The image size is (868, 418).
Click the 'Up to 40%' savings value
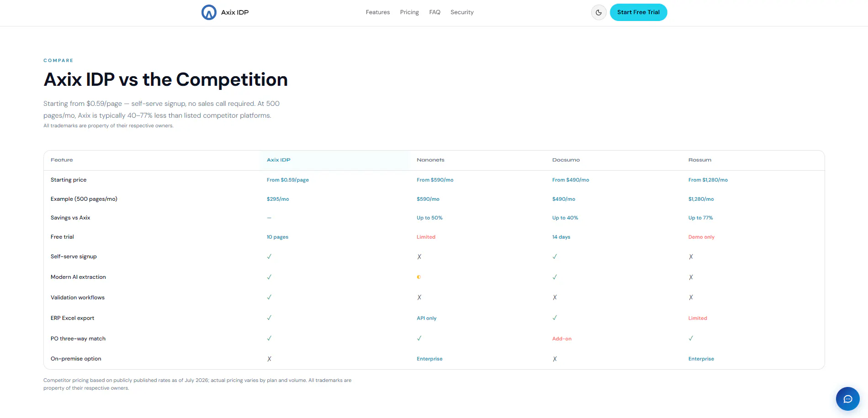565,218
